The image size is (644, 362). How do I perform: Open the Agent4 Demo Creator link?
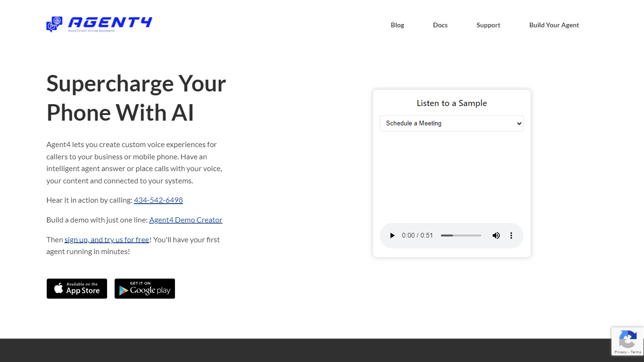pyautogui.click(x=186, y=220)
